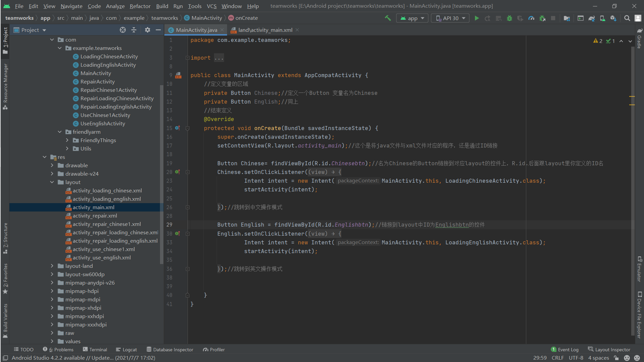Click the Debug app bug icon
The width and height of the screenshot is (644, 362).
point(509,18)
